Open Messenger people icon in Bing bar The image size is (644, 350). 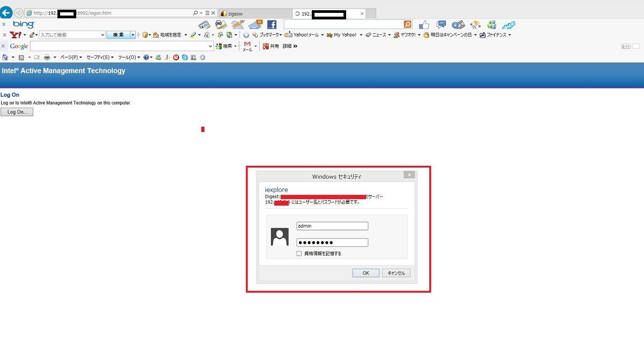pyautogui.click(x=492, y=25)
